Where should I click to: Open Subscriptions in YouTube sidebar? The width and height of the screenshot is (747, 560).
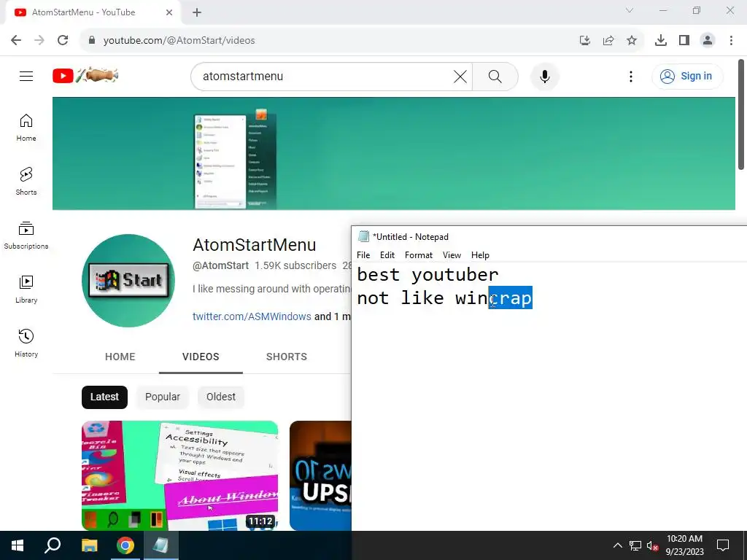[x=26, y=236]
